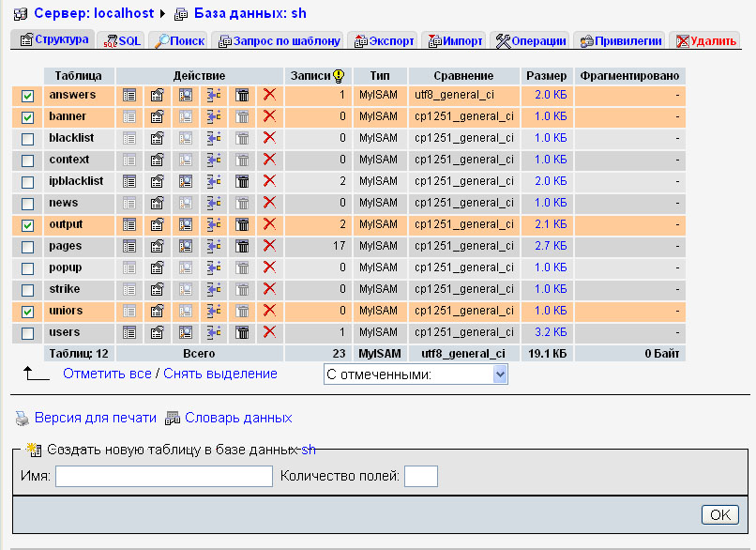Screen dimensions: 756x550
Task: Open the users table name link
Action: (64, 332)
